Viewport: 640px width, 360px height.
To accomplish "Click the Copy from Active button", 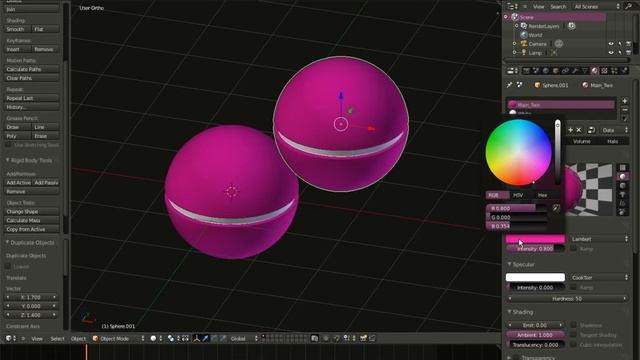I will (32, 229).
